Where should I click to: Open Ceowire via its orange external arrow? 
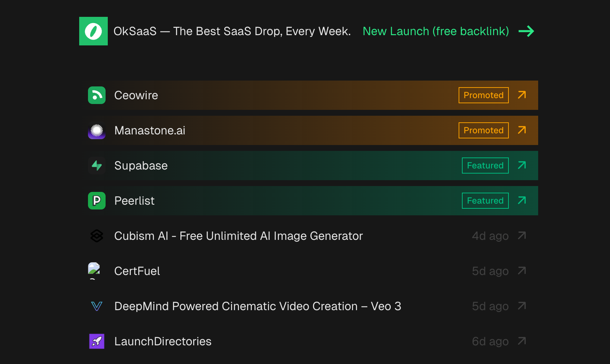[522, 95]
